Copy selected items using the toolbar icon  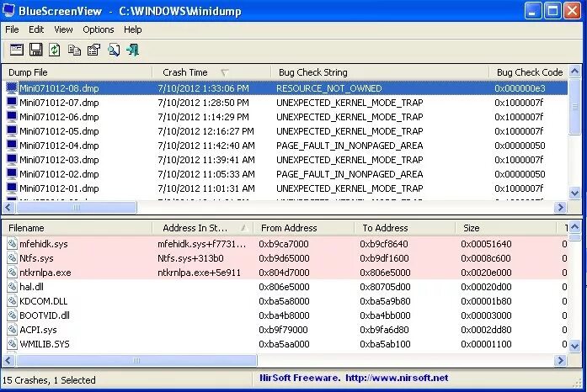(x=74, y=50)
